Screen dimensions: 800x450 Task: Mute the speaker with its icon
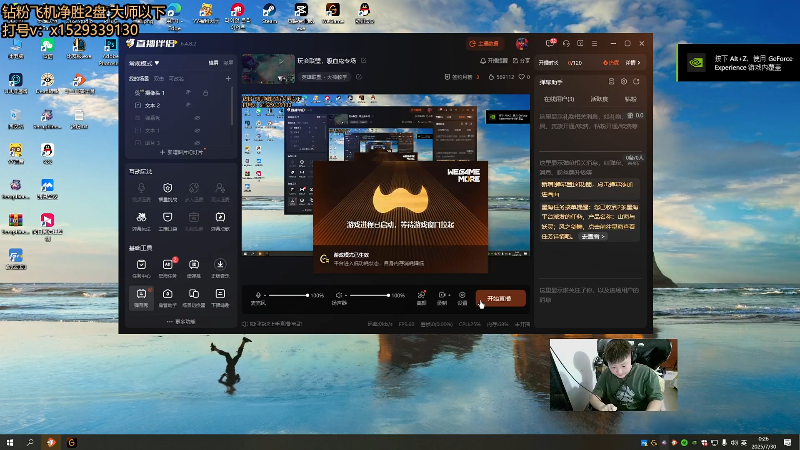(x=339, y=295)
